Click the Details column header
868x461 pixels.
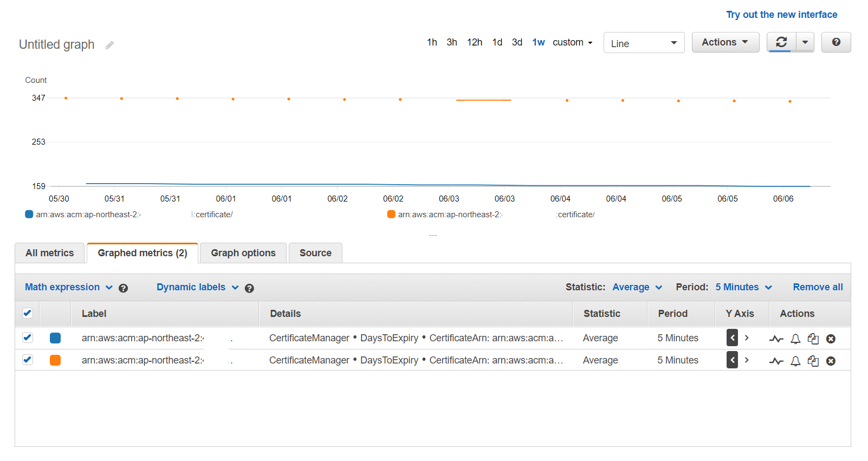click(x=285, y=314)
